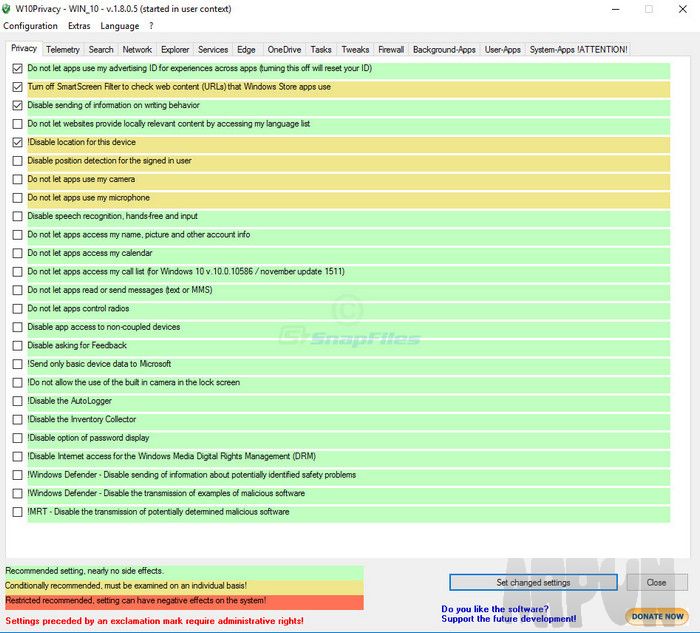This screenshot has height=633, width=700.
Task: Check Disable app access to non-coupled devices
Action: 17,327
